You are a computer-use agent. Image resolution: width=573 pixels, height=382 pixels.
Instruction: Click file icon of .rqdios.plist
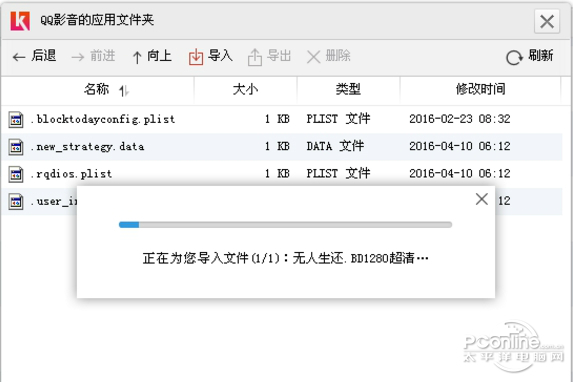[16, 174]
